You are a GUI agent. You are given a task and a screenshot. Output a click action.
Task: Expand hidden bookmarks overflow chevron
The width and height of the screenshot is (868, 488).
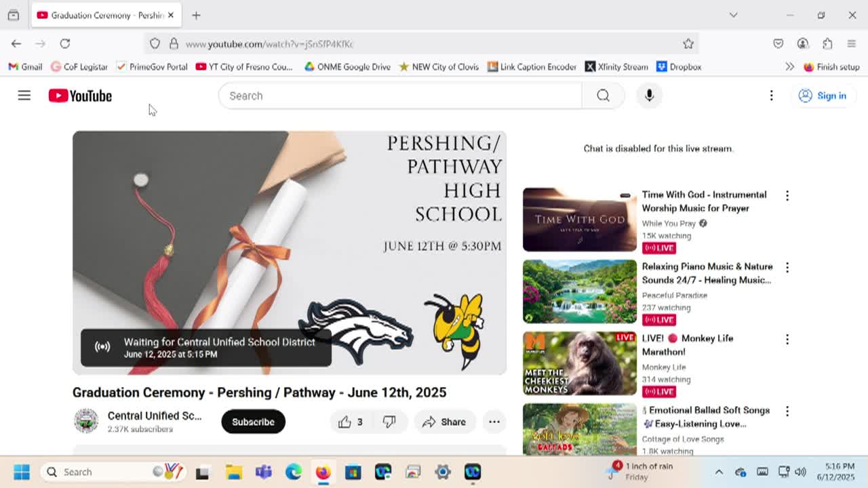tap(789, 66)
